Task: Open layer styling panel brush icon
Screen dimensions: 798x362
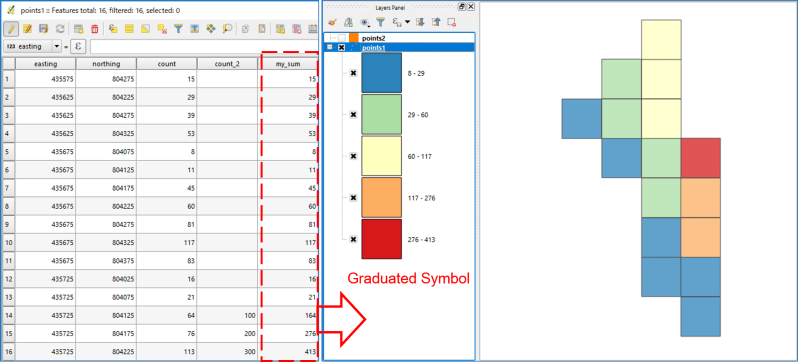Action: [332, 22]
